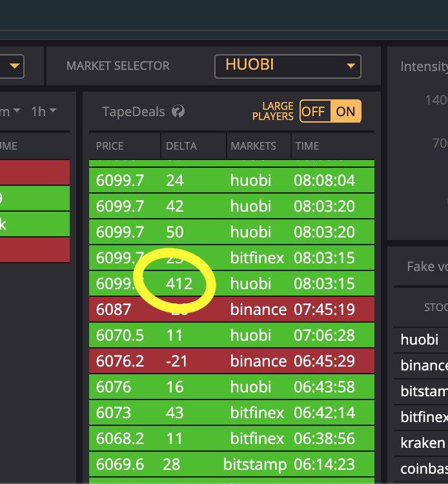Select the huobi deal at 07:06:28

point(232,335)
